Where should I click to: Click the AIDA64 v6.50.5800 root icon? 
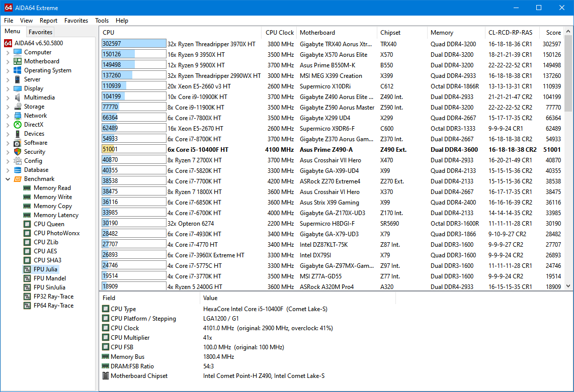(x=8, y=43)
